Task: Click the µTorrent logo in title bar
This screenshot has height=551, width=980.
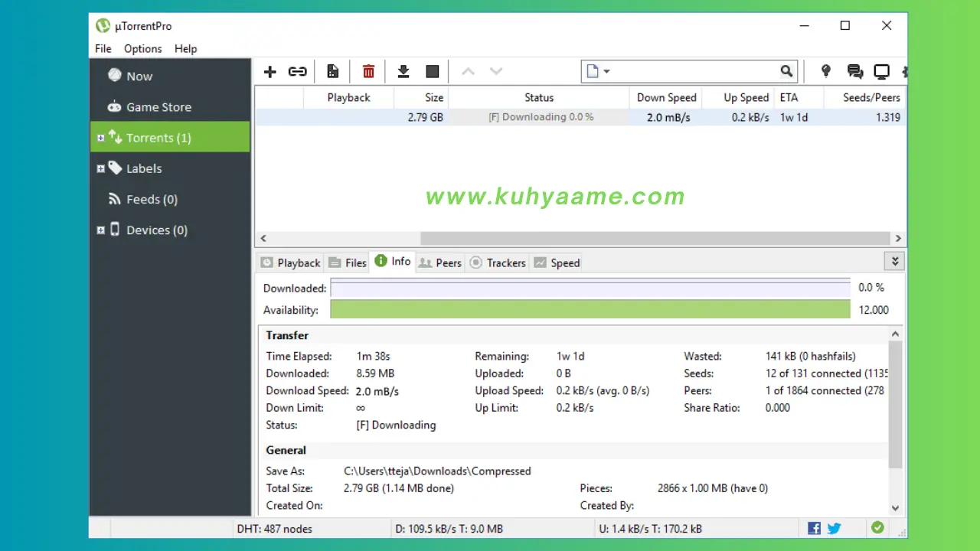Action: tap(103, 25)
